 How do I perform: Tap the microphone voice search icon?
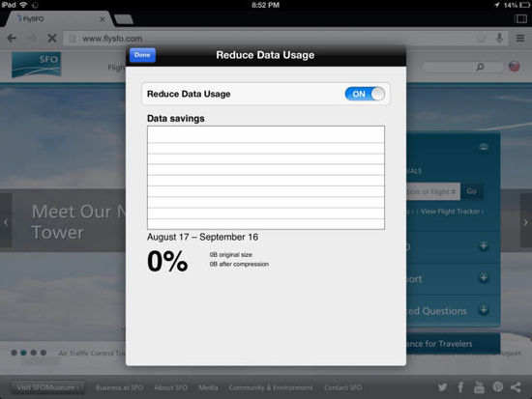click(x=499, y=39)
